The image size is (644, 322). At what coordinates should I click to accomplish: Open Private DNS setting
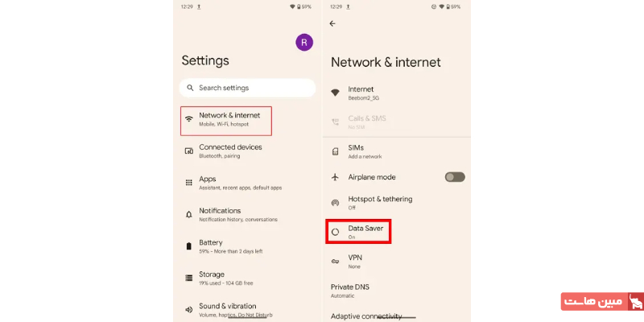(397, 291)
